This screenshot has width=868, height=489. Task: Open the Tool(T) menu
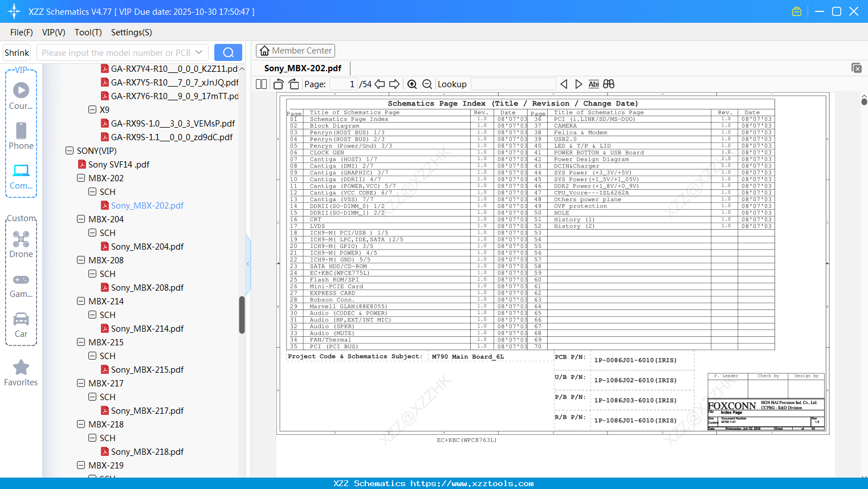(88, 32)
